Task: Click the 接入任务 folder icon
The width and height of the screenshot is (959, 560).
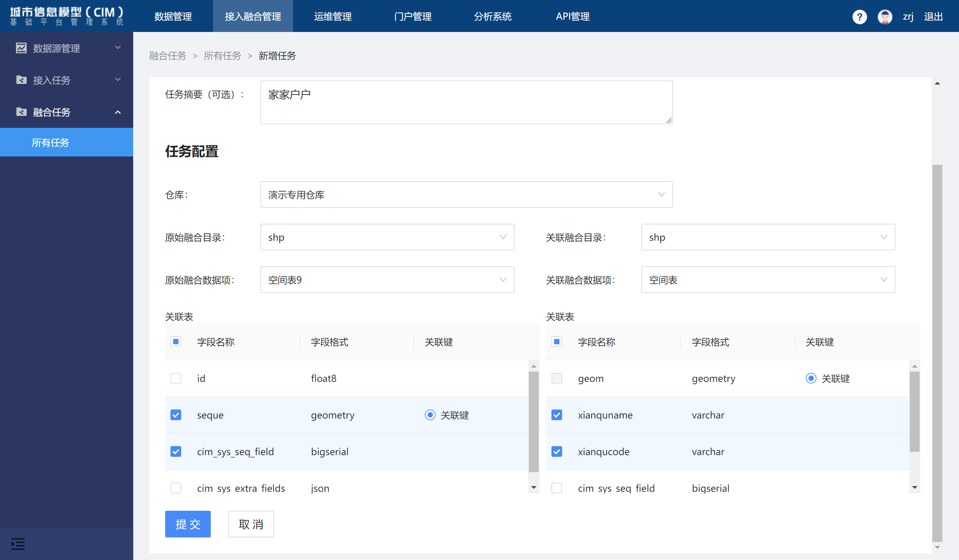Action: click(x=21, y=80)
